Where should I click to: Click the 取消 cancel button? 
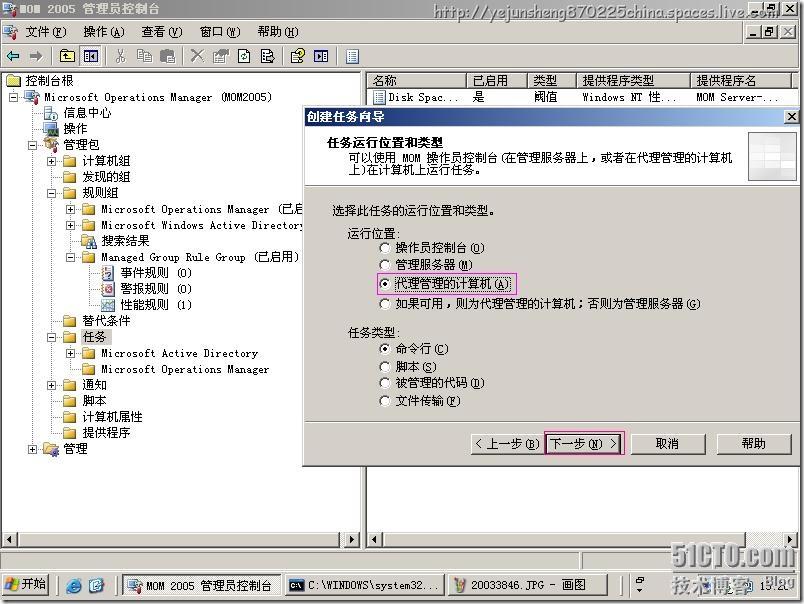(668, 444)
